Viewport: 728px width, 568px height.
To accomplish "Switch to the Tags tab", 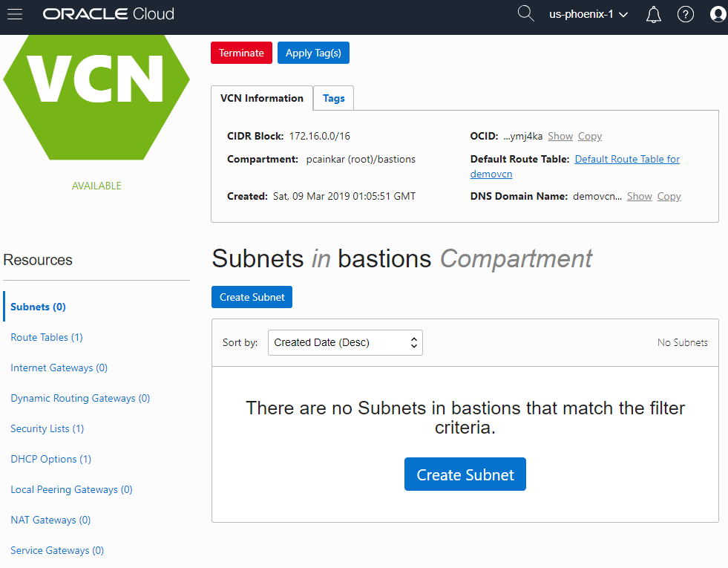I will point(334,98).
